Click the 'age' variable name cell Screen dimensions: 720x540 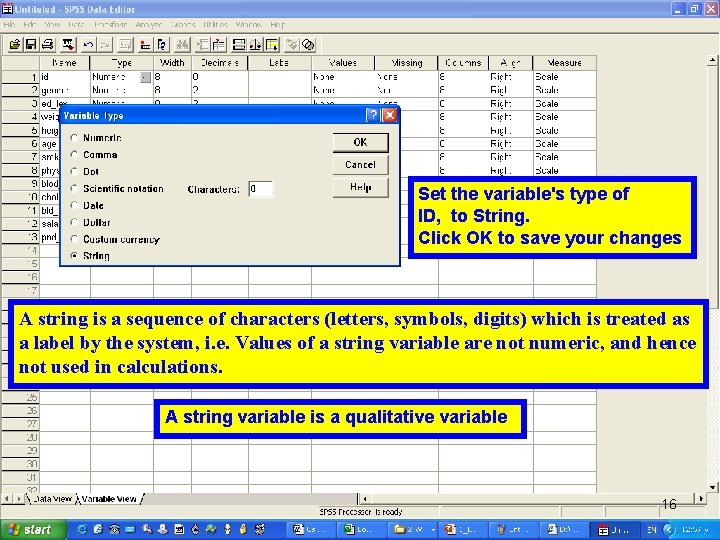point(49,144)
